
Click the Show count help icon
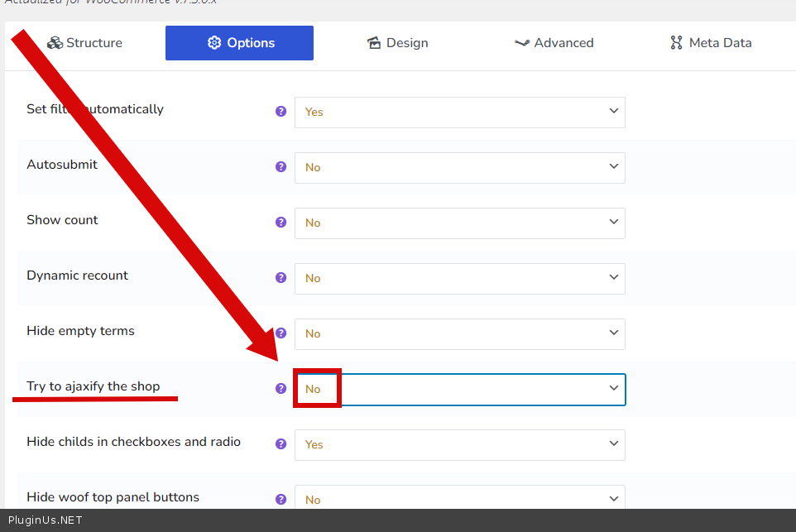pyautogui.click(x=281, y=222)
